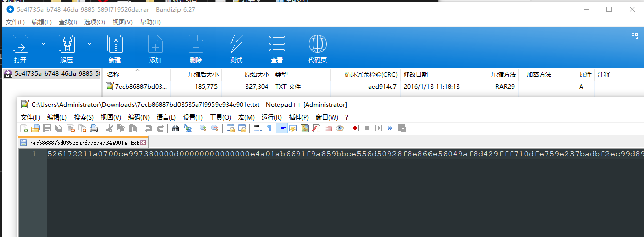Toggle the Indent Guide icon
Screen dimensions: 644x237
tap(281, 128)
